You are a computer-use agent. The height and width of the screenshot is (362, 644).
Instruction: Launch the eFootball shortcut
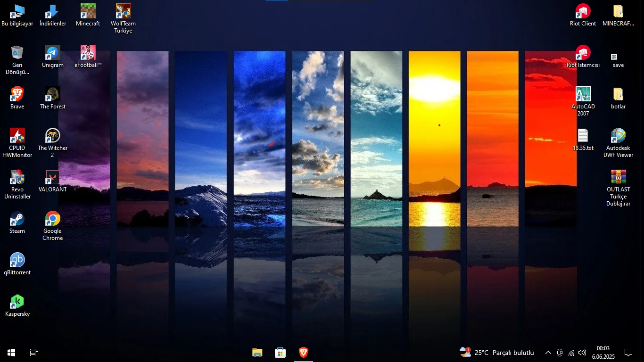(x=87, y=52)
